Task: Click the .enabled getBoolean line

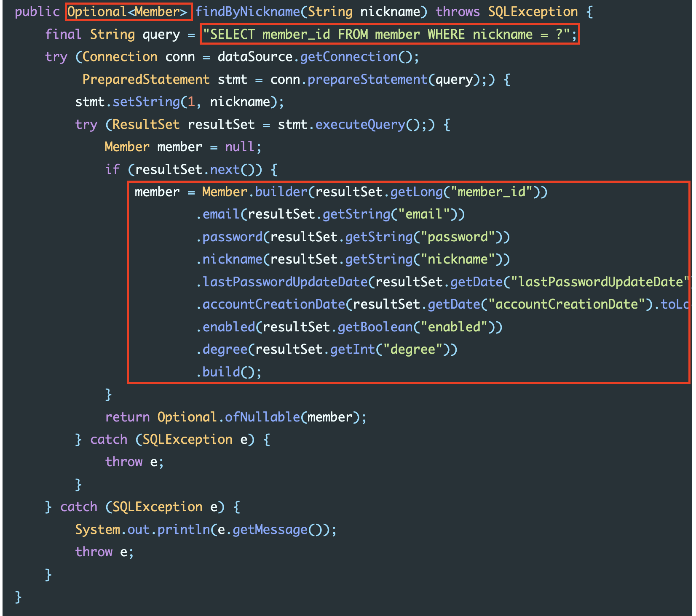Action: [349, 327]
